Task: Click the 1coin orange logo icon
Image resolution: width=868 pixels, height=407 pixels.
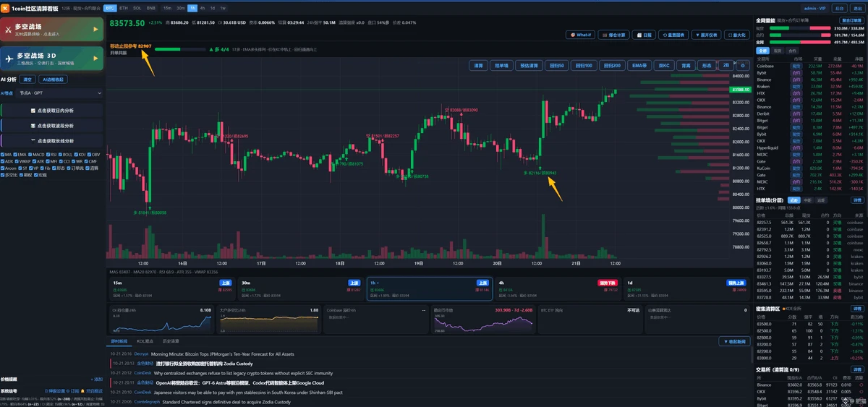Action: tap(5, 7)
